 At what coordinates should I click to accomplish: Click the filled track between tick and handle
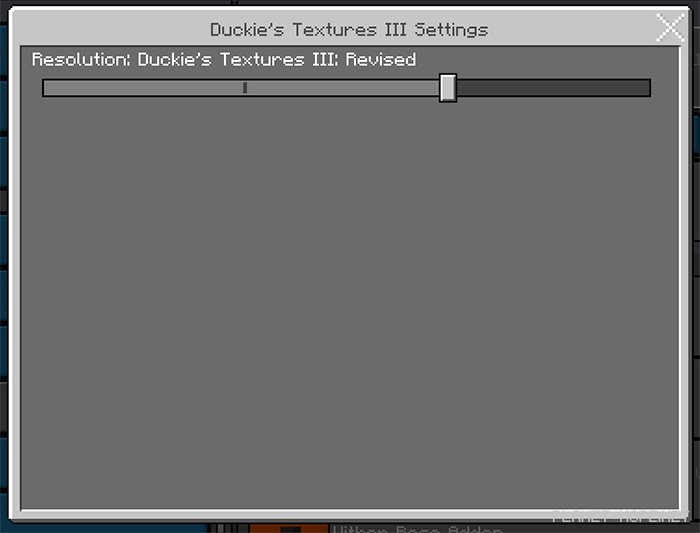click(343, 88)
